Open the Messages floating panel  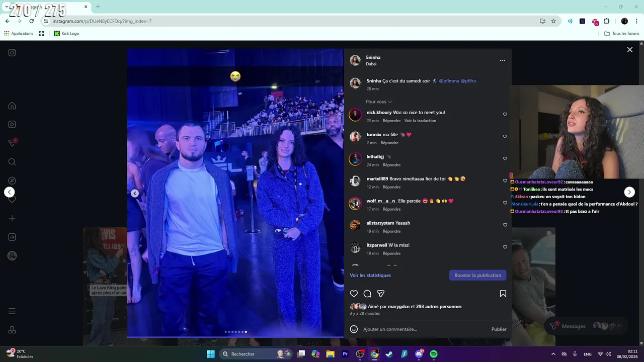(x=586, y=326)
